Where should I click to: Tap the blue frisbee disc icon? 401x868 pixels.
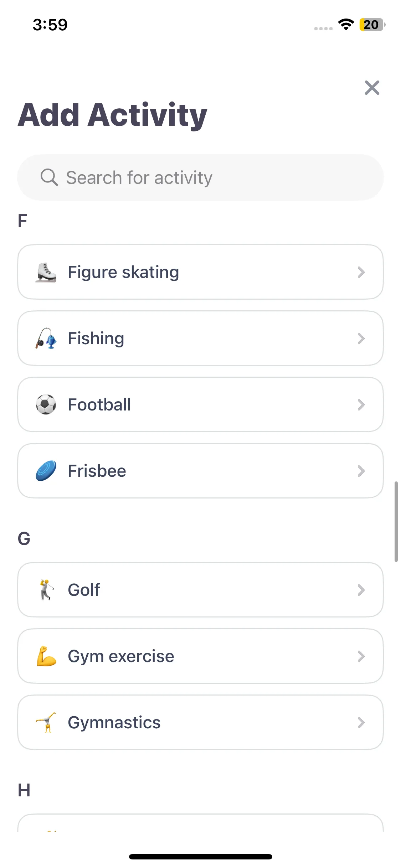[46, 471]
